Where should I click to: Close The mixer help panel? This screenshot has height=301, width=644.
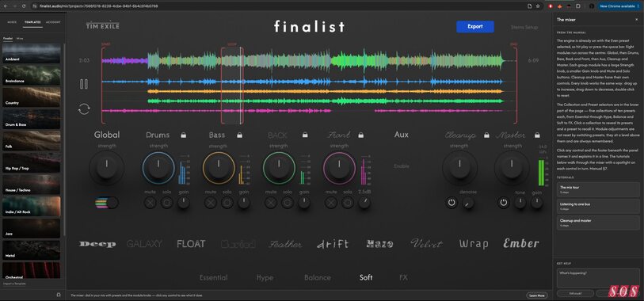637,20
